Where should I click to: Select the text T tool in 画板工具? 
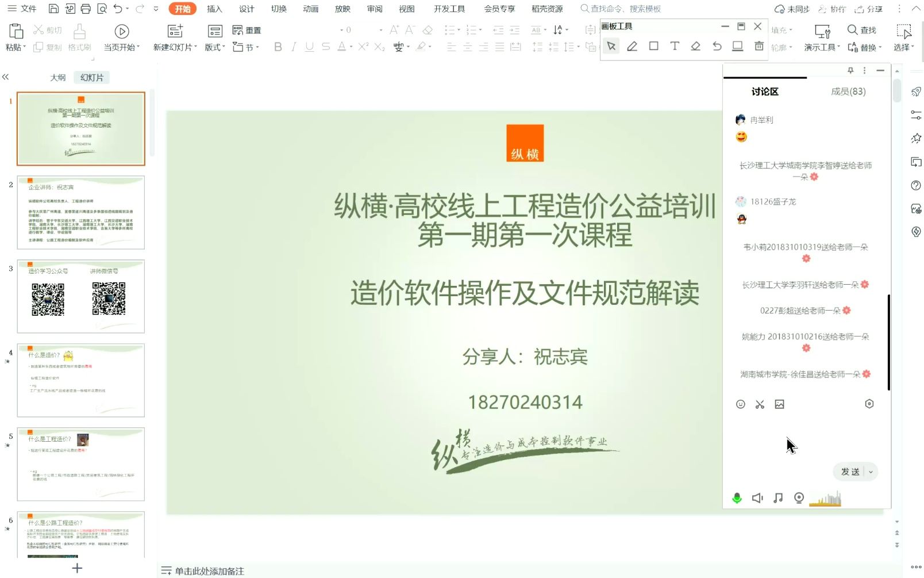(x=675, y=46)
